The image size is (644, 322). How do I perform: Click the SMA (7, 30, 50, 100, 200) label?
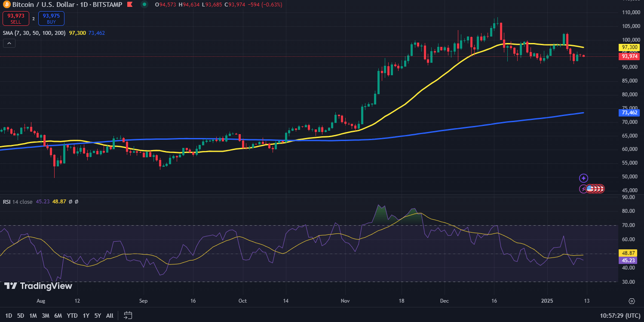[x=34, y=33]
